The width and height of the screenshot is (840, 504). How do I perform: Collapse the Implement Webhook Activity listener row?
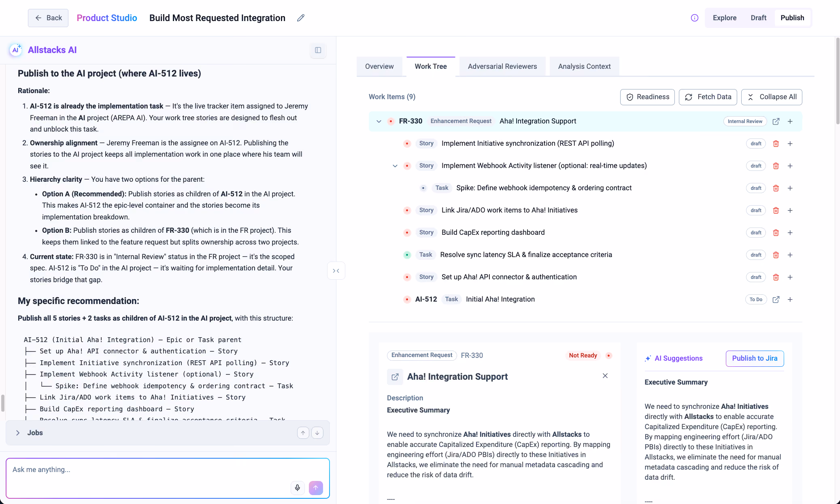tap(395, 166)
